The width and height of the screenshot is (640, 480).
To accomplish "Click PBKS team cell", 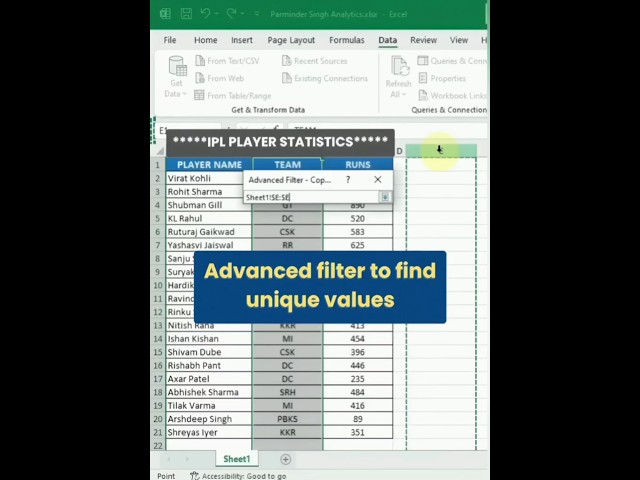I will tap(287, 419).
